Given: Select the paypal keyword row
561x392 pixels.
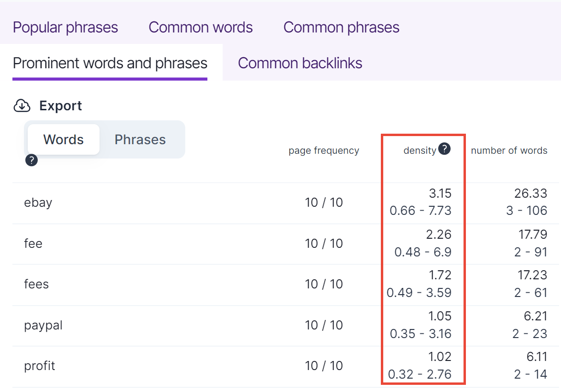Looking at the screenshot, I should (43, 325).
